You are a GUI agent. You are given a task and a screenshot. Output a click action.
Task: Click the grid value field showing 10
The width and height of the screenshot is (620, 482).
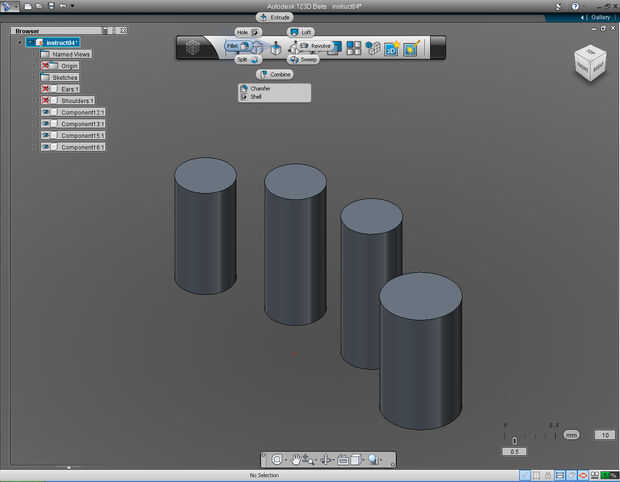(x=605, y=435)
